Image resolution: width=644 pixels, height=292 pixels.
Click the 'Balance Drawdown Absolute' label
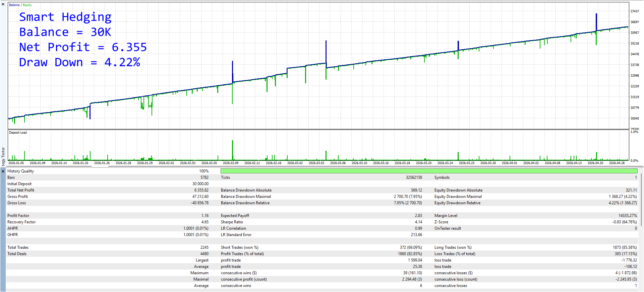[246, 190]
